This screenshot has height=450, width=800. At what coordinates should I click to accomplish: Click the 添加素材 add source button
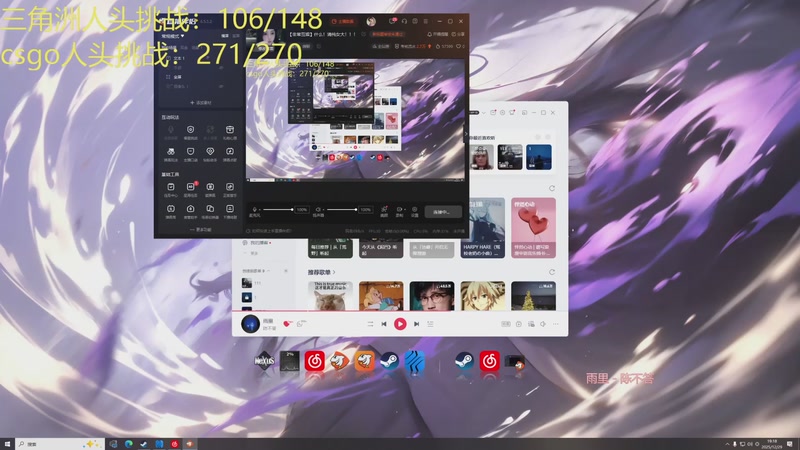(201, 103)
